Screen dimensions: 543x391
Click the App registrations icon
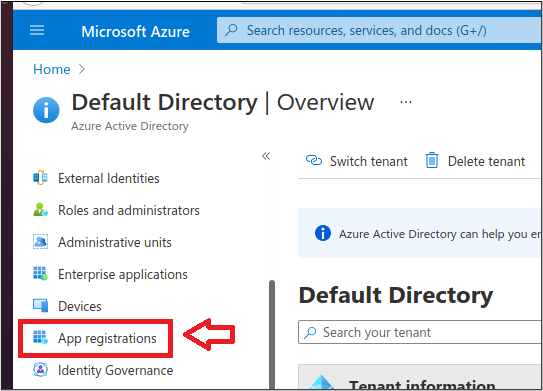(x=40, y=338)
